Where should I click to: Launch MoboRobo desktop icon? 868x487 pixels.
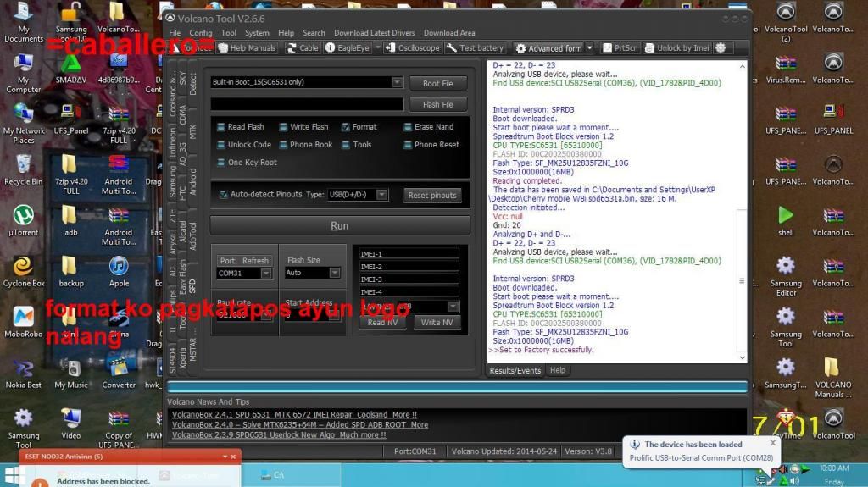pos(23,323)
